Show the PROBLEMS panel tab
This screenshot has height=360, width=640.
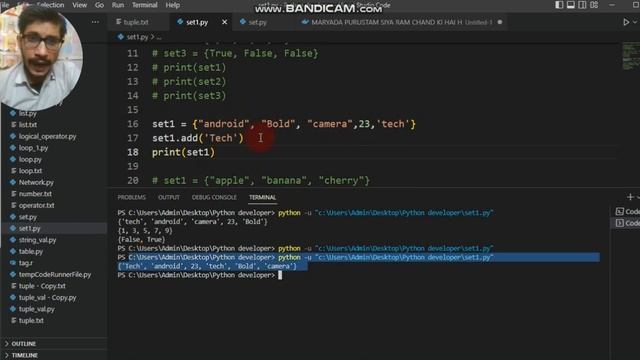pyautogui.click(x=131, y=197)
